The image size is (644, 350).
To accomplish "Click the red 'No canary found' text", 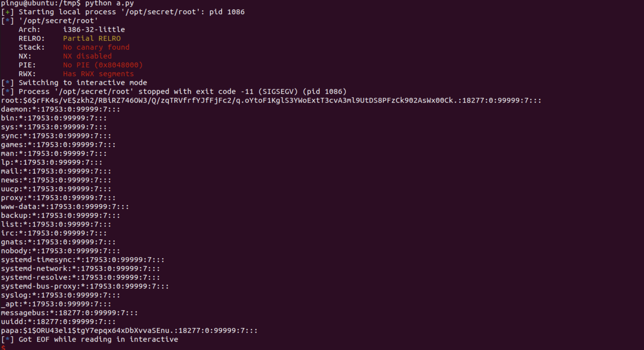I will [96, 47].
